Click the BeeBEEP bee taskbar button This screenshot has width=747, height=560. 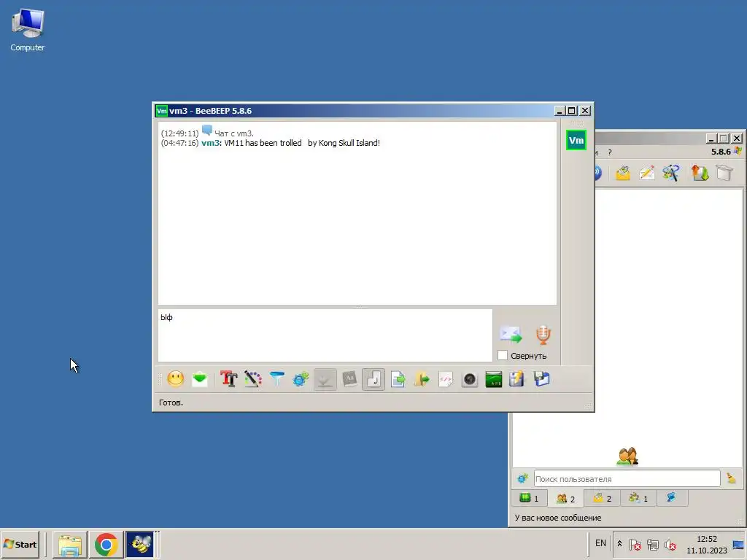[x=139, y=545]
